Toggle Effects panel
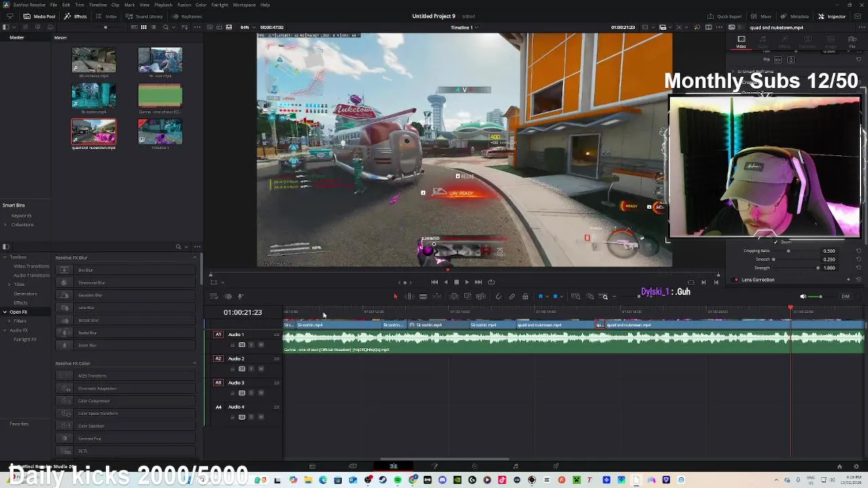 pyautogui.click(x=75, y=16)
